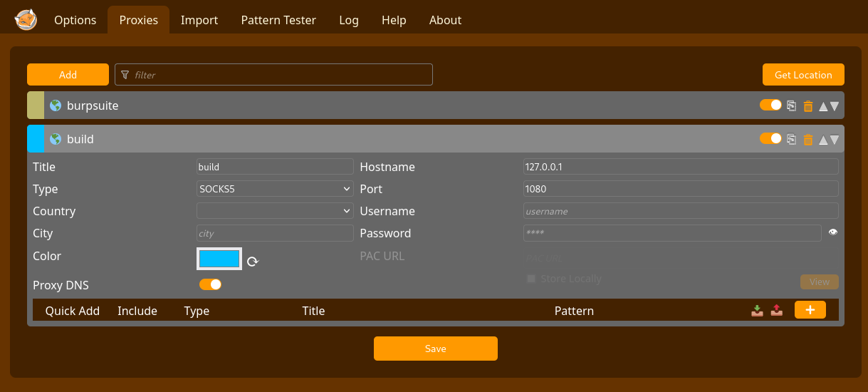Click the import patterns icon
This screenshot has width=868, height=392.
[x=758, y=310]
